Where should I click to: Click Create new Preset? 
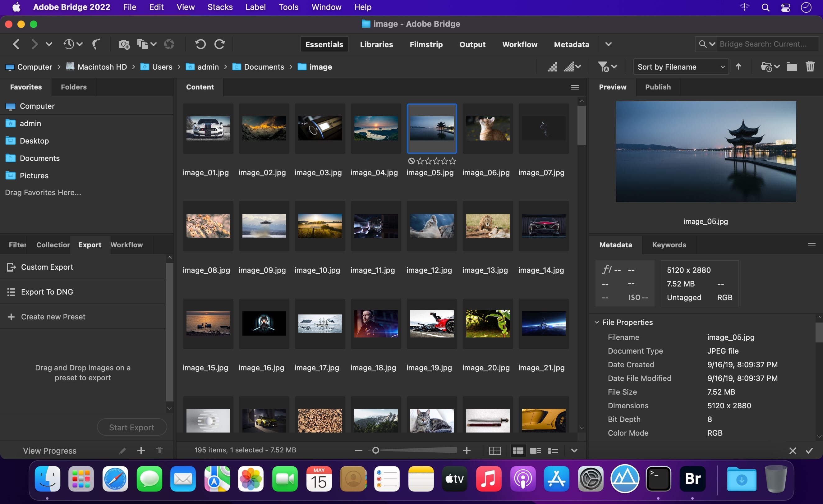tap(53, 317)
